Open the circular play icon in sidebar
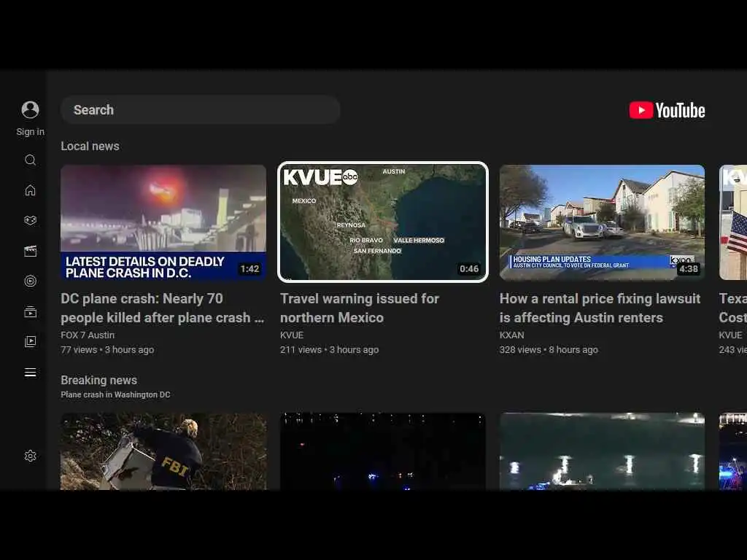 30,281
